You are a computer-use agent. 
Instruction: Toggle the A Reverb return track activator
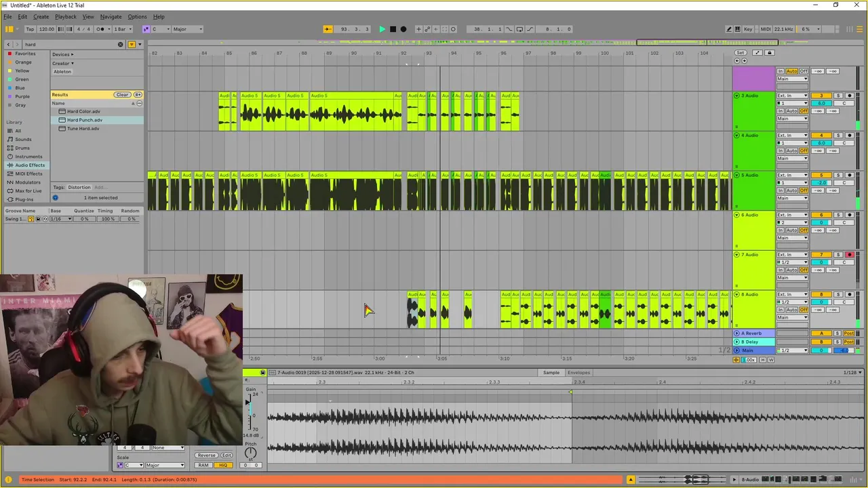821,333
